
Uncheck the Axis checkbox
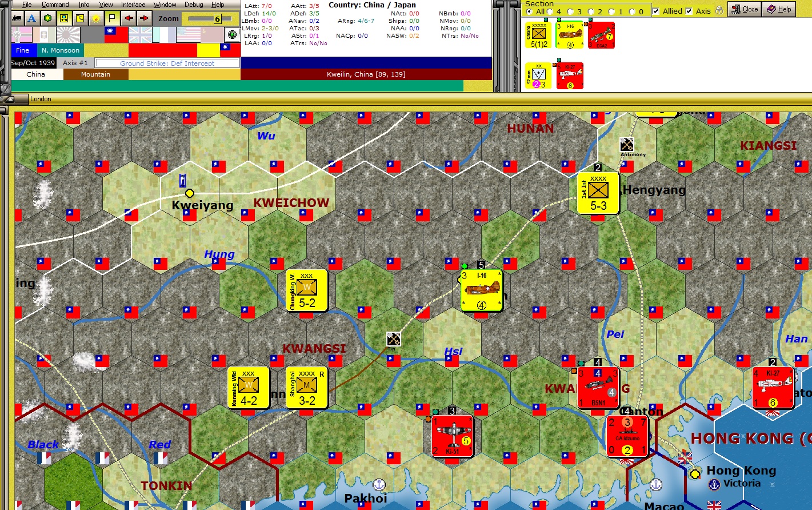689,11
